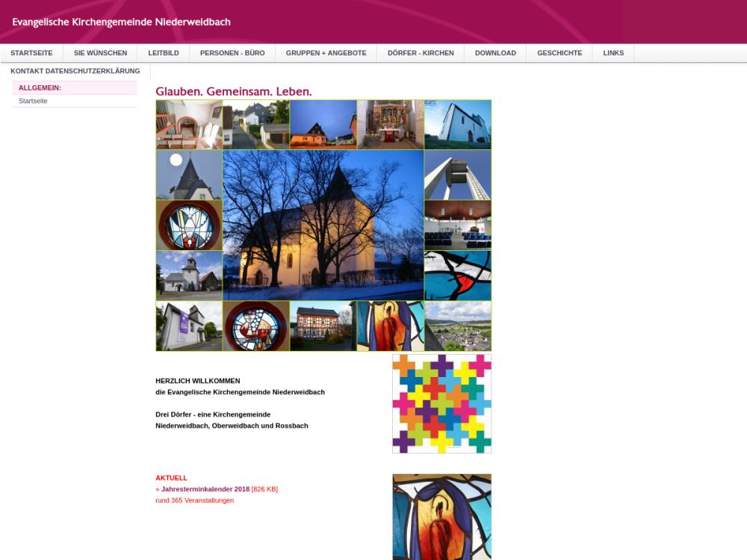Image resolution: width=747 pixels, height=560 pixels.
Task: Go to the LINKS page
Action: tap(613, 53)
